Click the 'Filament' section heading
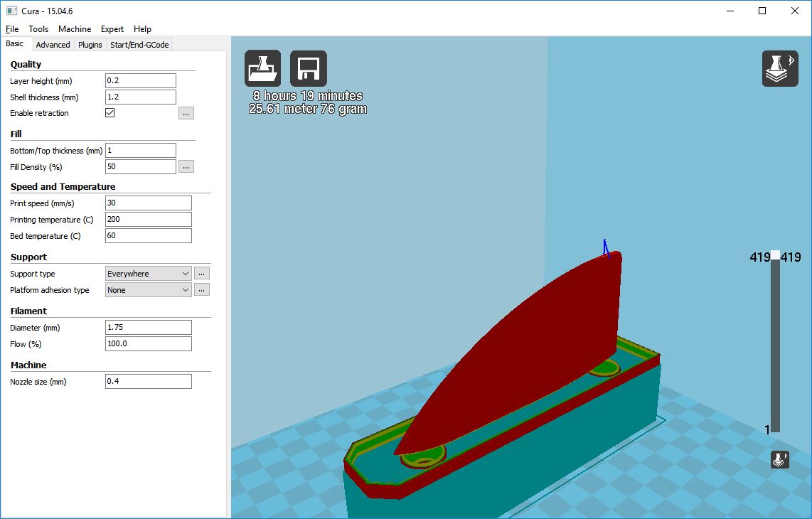812x519 pixels. click(x=28, y=311)
